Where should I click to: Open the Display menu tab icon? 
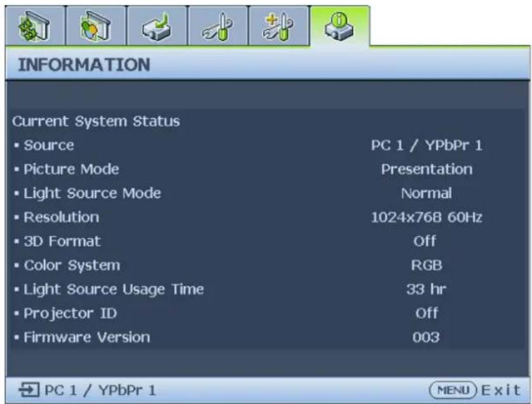tap(35, 26)
